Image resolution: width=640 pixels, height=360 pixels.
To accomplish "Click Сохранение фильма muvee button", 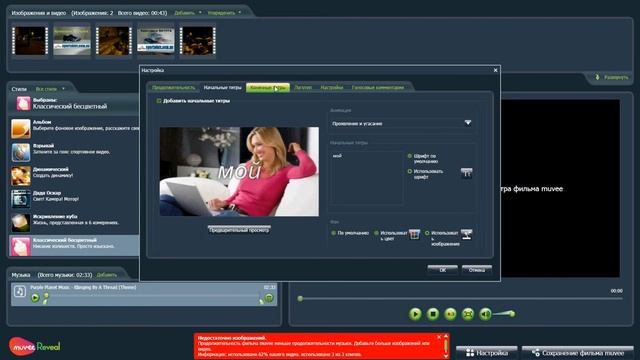I will click(x=578, y=353).
